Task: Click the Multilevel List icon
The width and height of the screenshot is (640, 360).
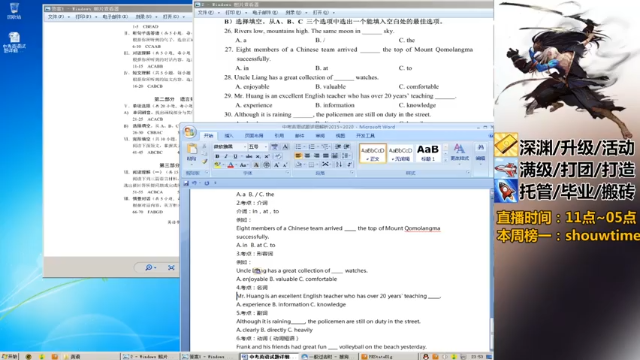Action: tap(325, 147)
